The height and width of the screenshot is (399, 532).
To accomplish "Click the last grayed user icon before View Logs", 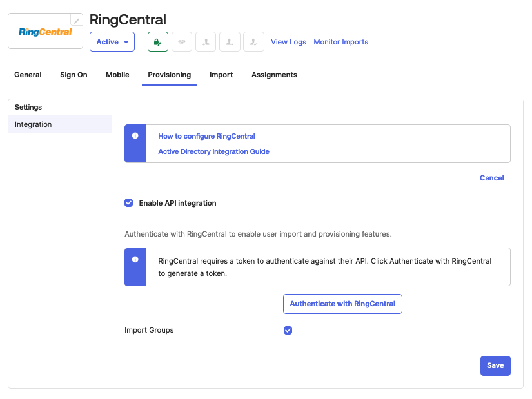I will [253, 42].
